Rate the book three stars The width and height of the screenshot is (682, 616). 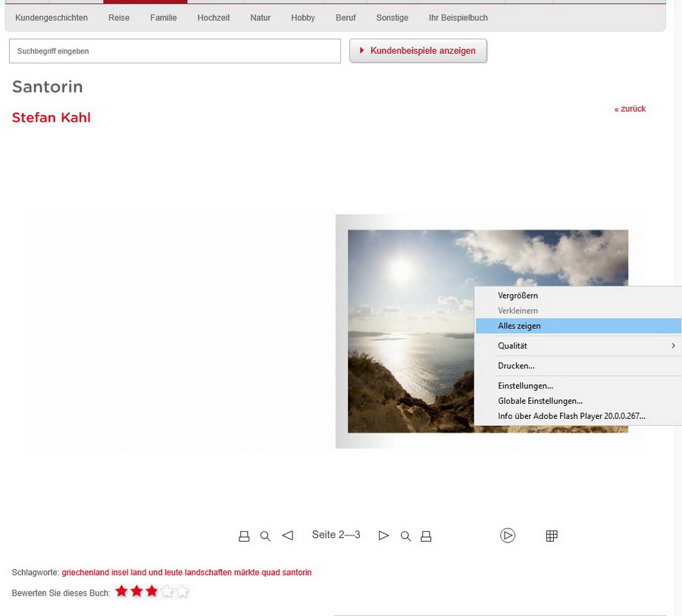pyautogui.click(x=152, y=592)
